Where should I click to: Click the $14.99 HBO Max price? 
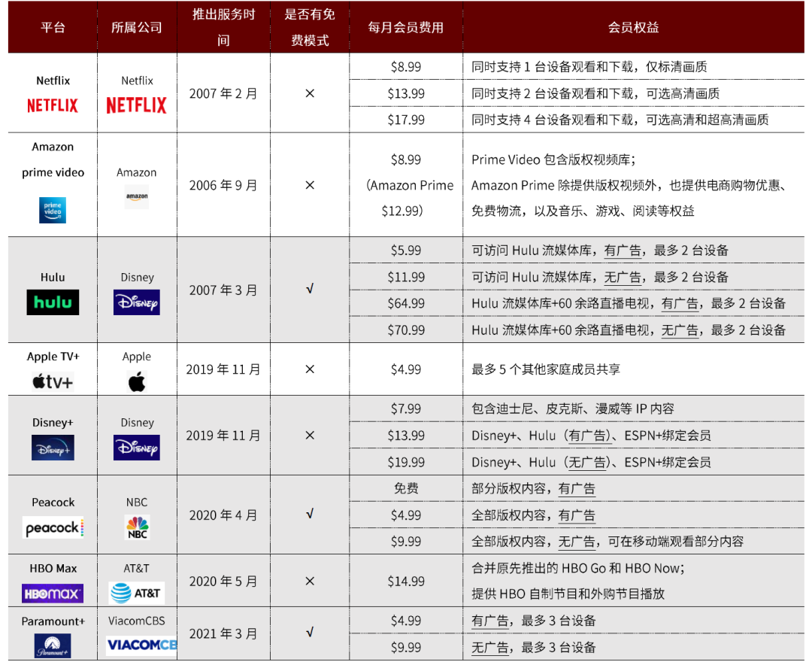[x=406, y=582]
